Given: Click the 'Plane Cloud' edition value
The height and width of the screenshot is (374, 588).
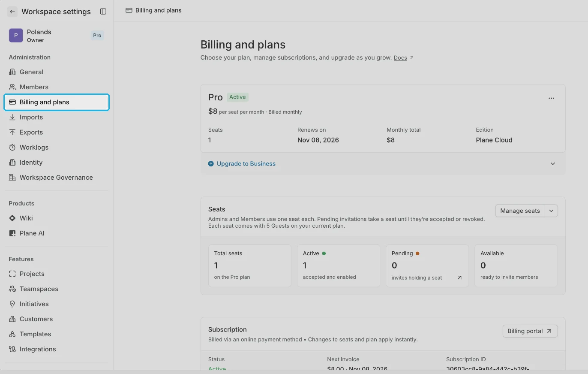Looking at the screenshot, I should click(x=494, y=140).
